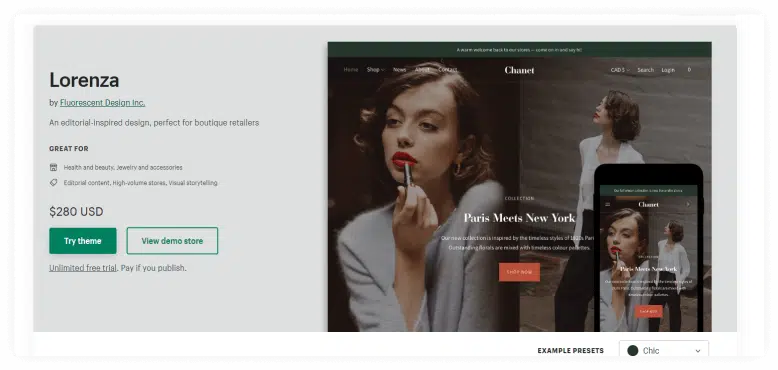
Task: Click the COLLECTION label in desktop preview
Action: pyautogui.click(x=519, y=198)
